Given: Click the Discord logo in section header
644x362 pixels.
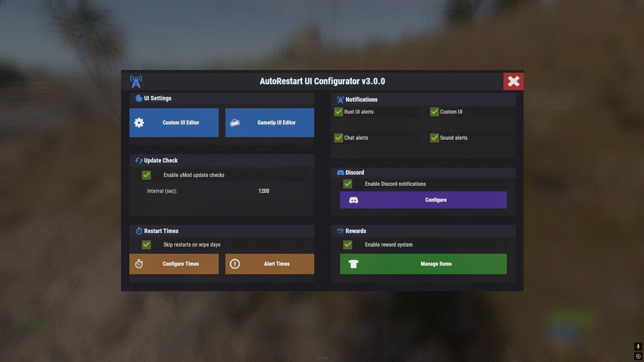Looking at the screenshot, I should pos(340,173).
